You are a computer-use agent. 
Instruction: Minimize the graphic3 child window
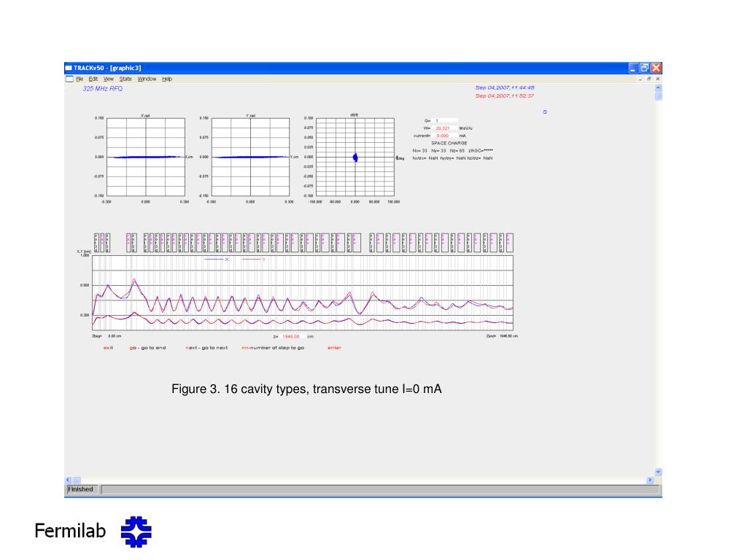click(x=640, y=79)
